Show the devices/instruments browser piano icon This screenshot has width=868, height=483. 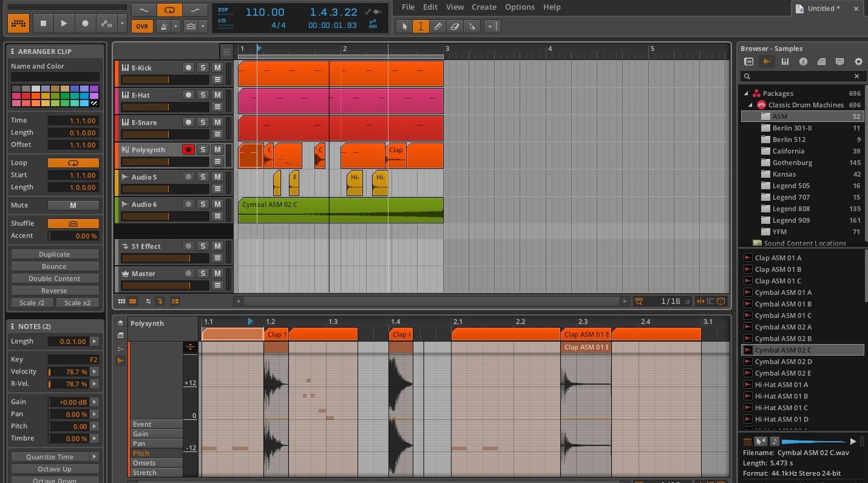(785, 61)
